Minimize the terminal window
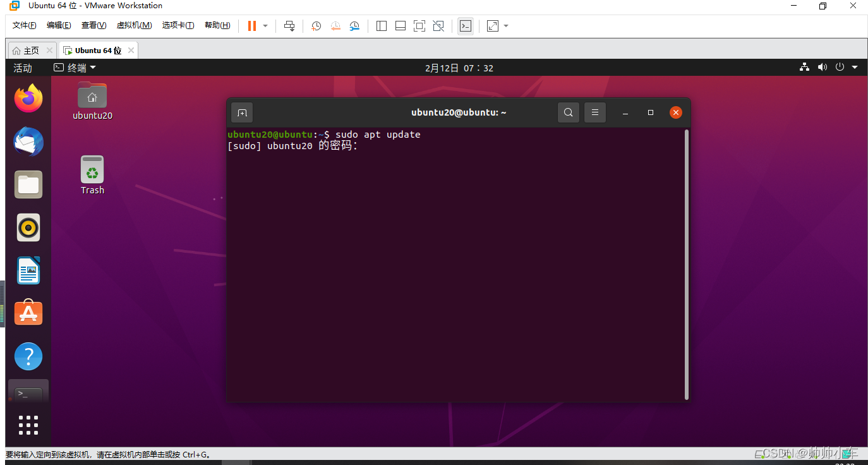The width and height of the screenshot is (868, 465). [x=625, y=112]
